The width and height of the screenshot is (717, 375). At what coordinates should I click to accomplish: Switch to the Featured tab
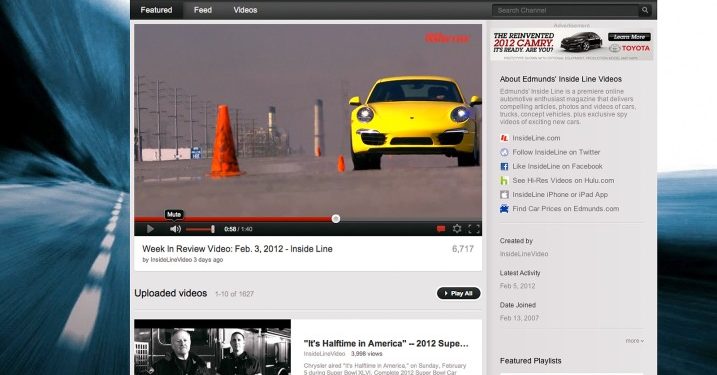(156, 10)
